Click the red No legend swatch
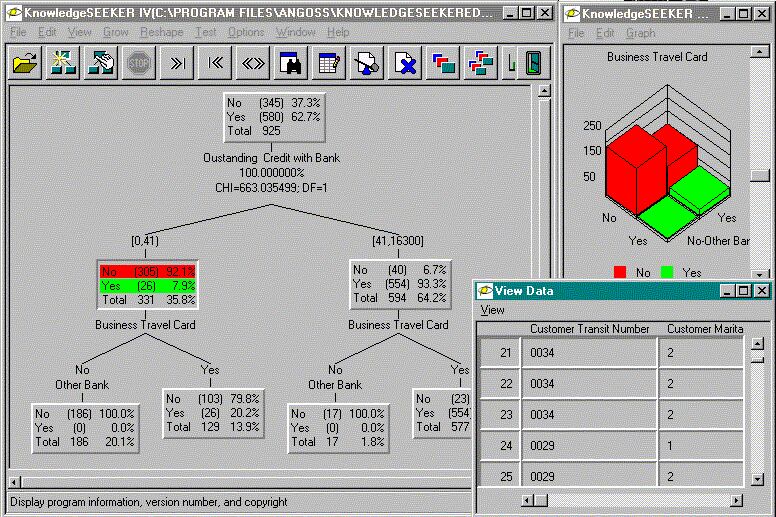 pyautogui.click(x=620, y=272)
